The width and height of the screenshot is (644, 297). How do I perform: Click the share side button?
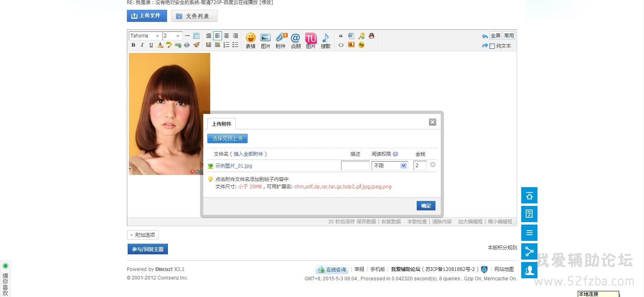tap(529, 251)
